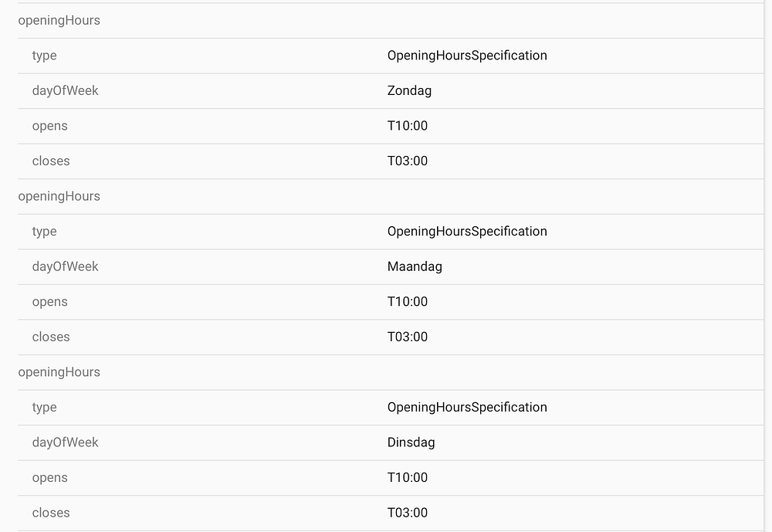This screenshot has height=532, width=772.
Task: Click the closes label in the Dinsdag block
Action: tap(51, 513)
